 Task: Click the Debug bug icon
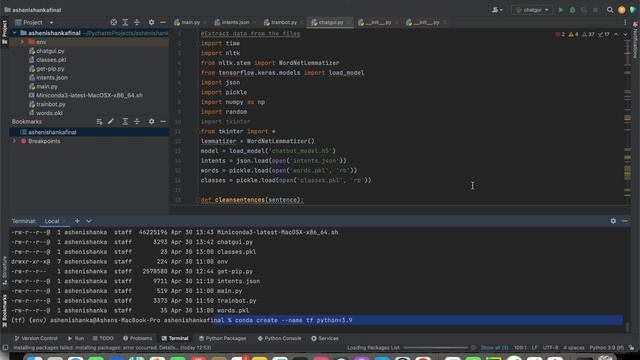(572, 10)
